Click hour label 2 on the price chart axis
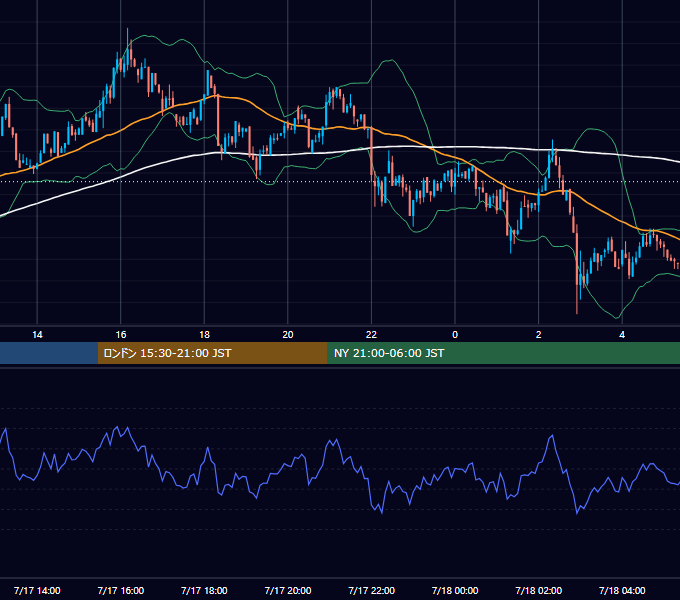This screenshot has height=600, width=680. (x=539, y=335)
